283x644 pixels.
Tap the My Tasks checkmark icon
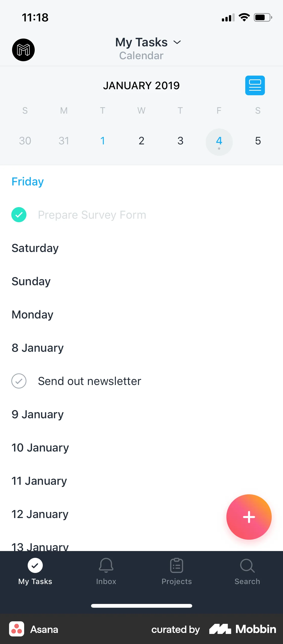pos(35,565)
